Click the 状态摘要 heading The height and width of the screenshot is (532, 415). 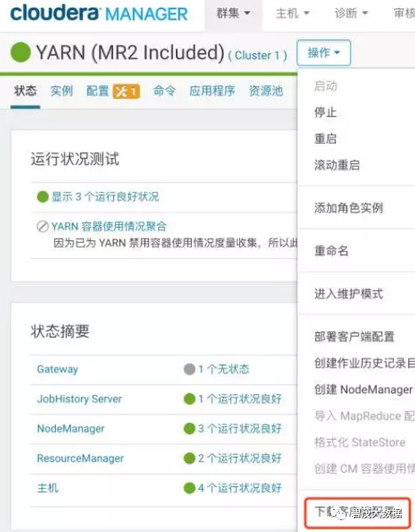[60, 332]
